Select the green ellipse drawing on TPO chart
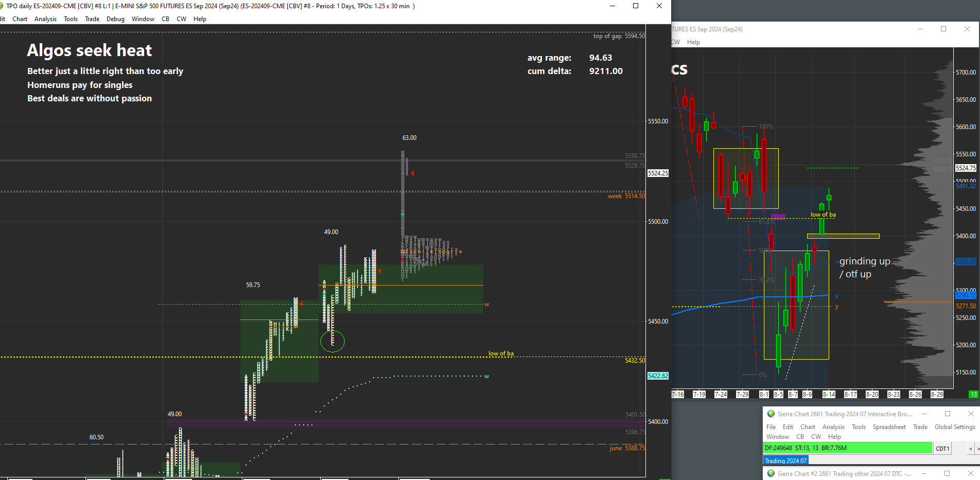 pyautogui.click(x=332, y=341)
